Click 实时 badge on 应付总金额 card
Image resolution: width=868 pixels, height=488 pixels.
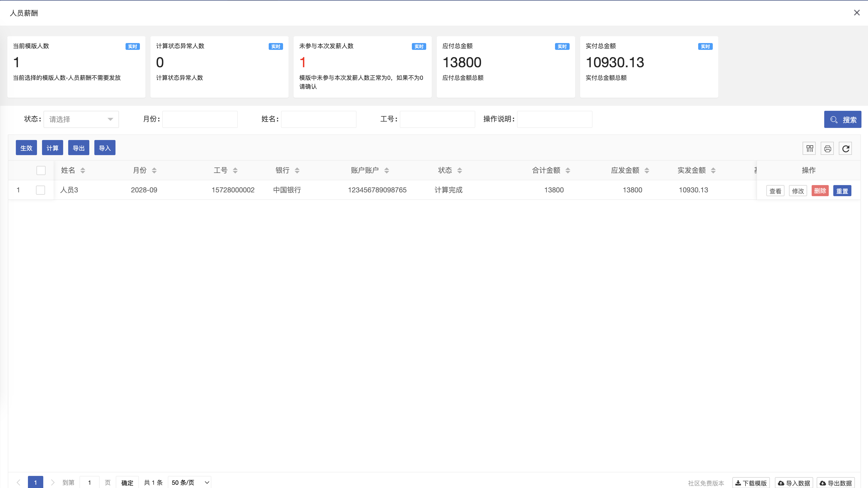pyautogui.click(x=562, y=47)
